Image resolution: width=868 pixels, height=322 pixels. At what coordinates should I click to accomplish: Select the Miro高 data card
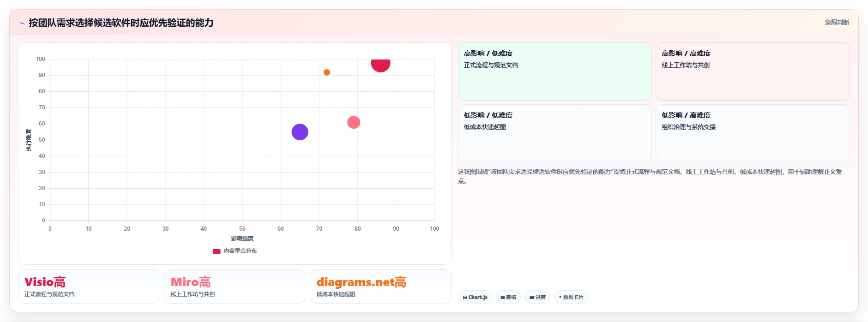coord(235,286)
